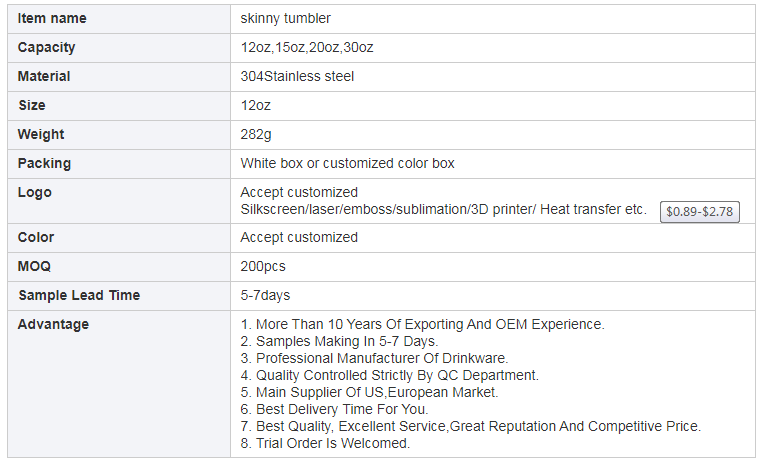Screen dimensions: 765x462
Task: Select the '282g' weight value
Action: pyautogui.click(x=256, y=134)
